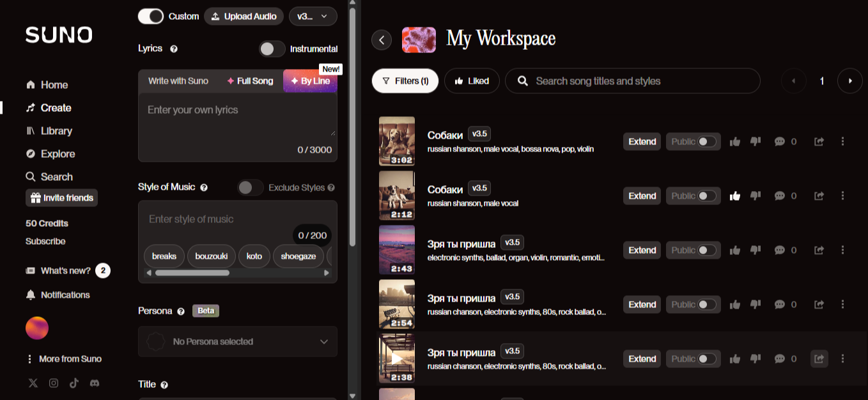Screen dimensions: 868x400
Task: Play the 2:38 Зря ты пришла thumbnail
Action: pyautogui.click(x=397, y=359)
